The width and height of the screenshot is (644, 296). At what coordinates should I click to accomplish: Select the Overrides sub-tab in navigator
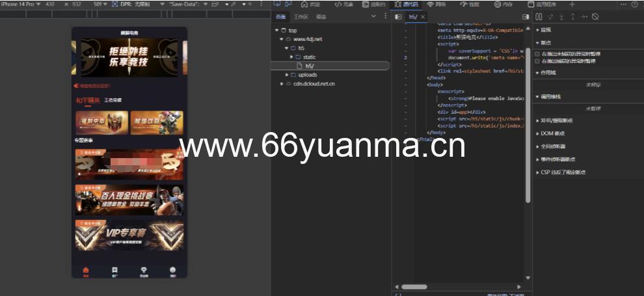point(321,17)
